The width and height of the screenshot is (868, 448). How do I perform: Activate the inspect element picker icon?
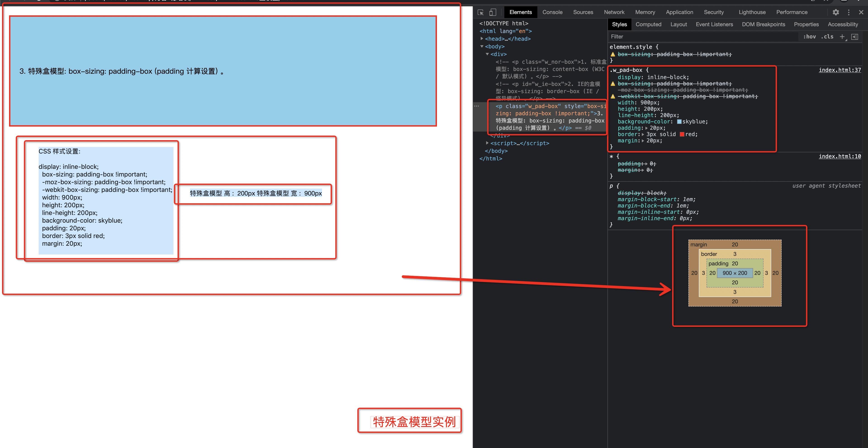tap(481, 12)
